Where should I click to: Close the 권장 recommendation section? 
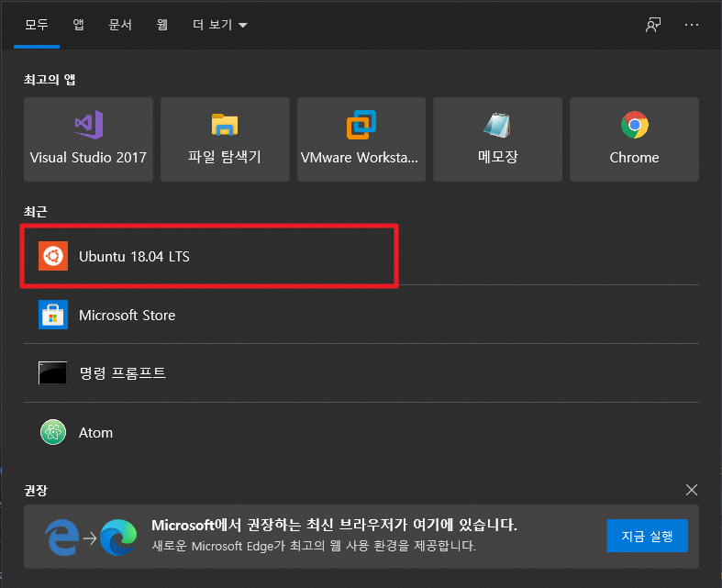[x=691, y=490]
